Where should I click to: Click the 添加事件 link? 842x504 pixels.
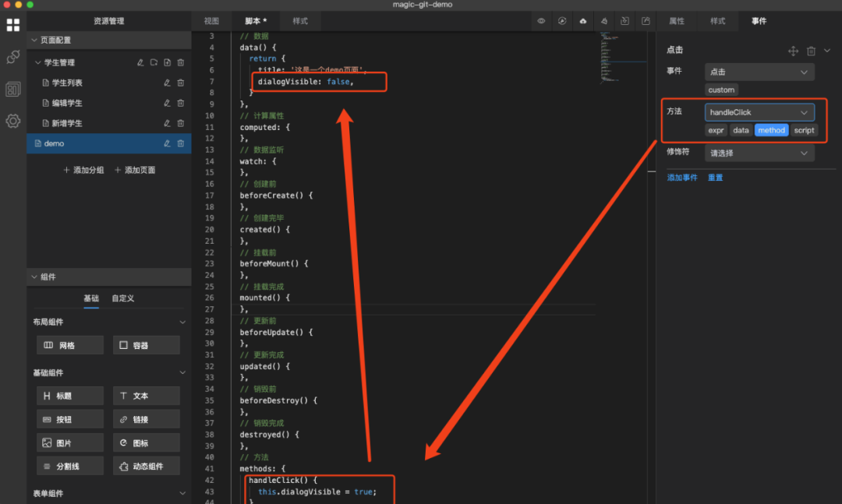pos(682,178)
